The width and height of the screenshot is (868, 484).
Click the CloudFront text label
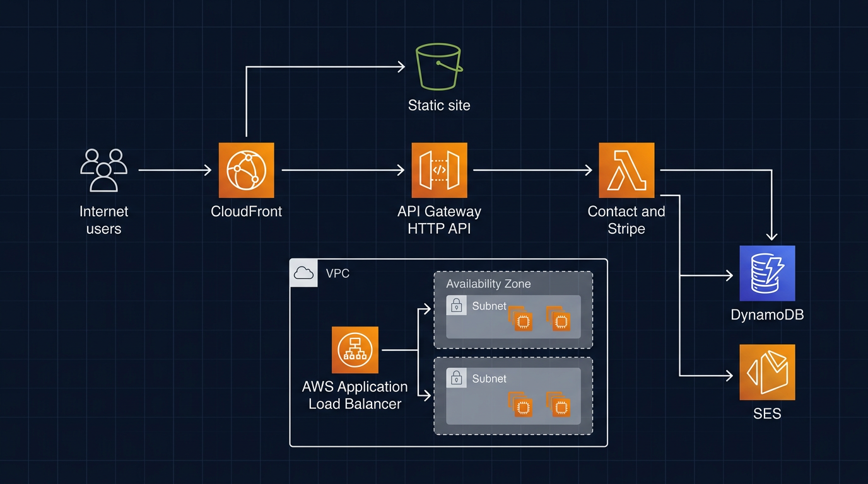click(246, 212)
